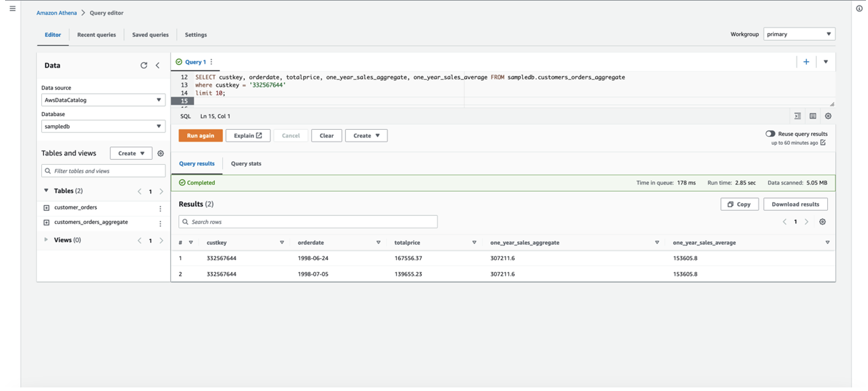
Task: Open the Saved queries tab
Action: [x=151, y=35]
